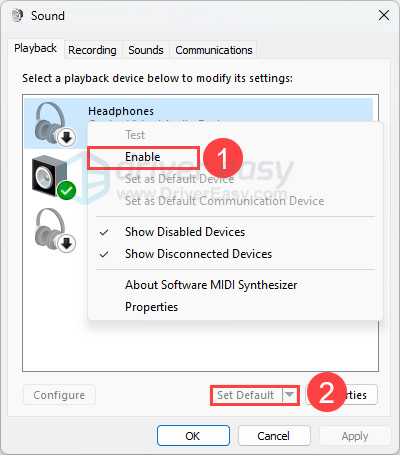Click the Set Default button
The image size is (400, 455).
[x=246, y=395]
